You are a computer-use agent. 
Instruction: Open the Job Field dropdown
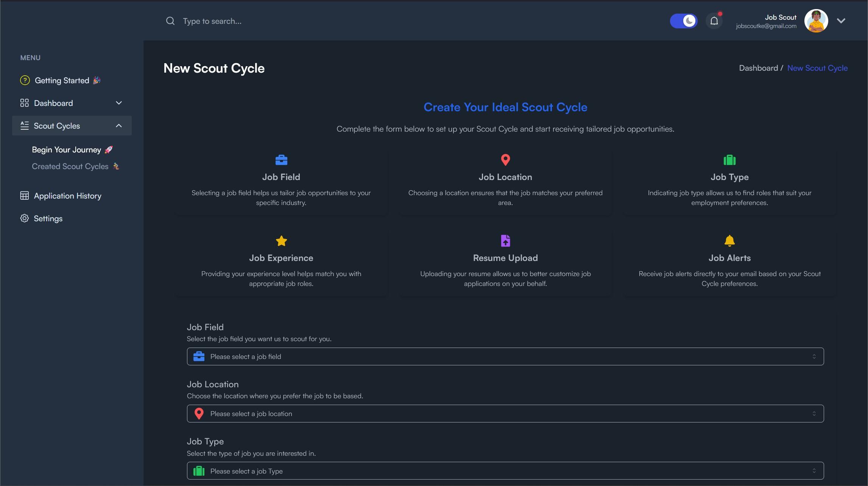pos(505,356)
